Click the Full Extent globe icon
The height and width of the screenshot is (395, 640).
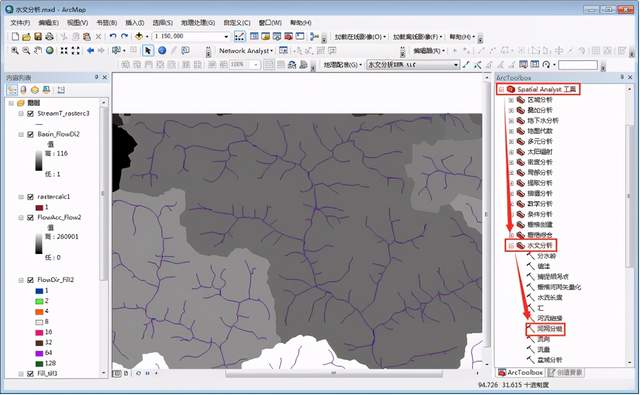click(49, 51)
